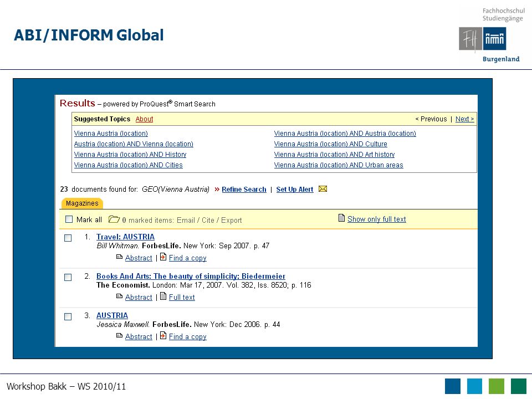This screenshot has width=532, height=399.
Task: Click the Set Up Alert link
Action: (294, 190)
